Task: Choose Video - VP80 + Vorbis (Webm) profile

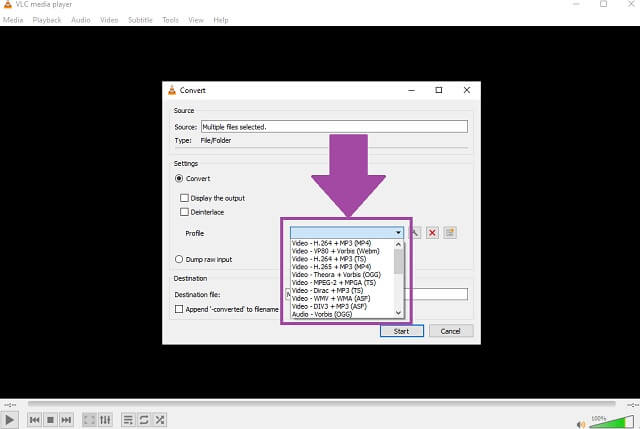Action: pyautogui.click(x=336, y=251)
